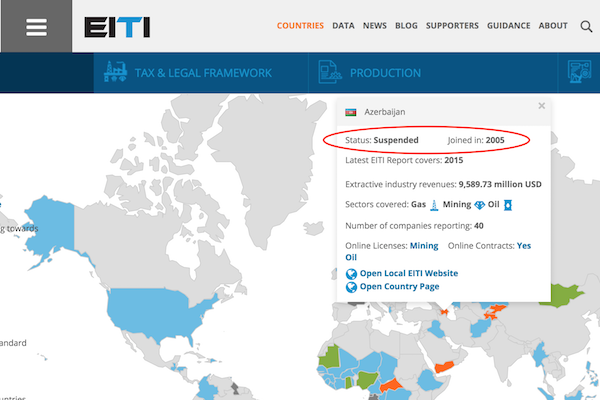Click the Mining diamond icon
Screen dimensions: 600x400
[x=479, y=205]
